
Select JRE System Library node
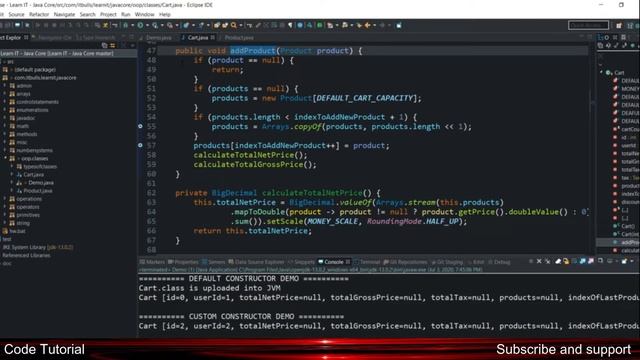[x=38, y=247]
